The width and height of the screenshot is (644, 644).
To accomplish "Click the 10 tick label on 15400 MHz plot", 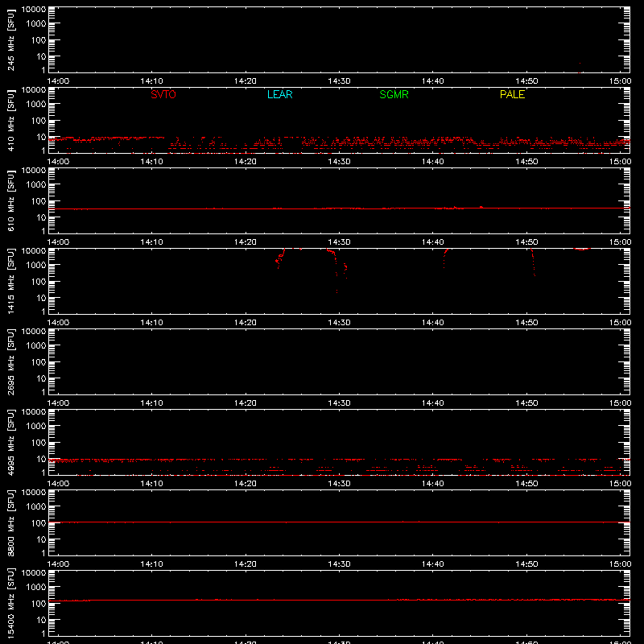I will (41, 620).
